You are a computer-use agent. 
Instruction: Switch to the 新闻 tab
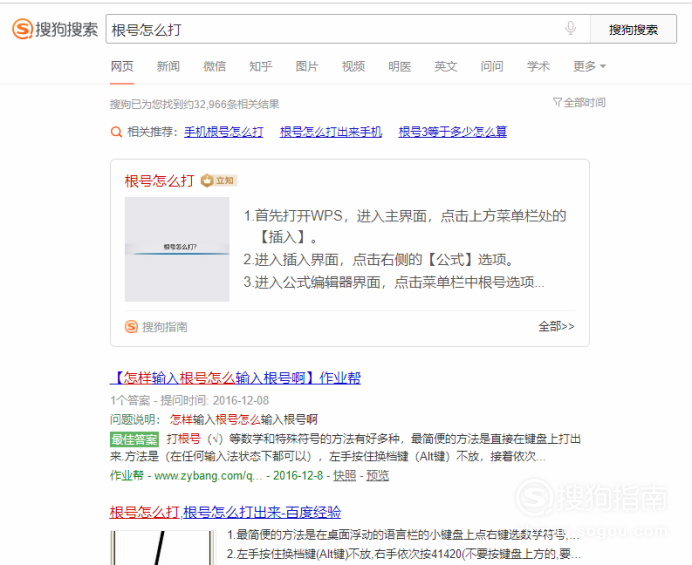pos(168,66)
